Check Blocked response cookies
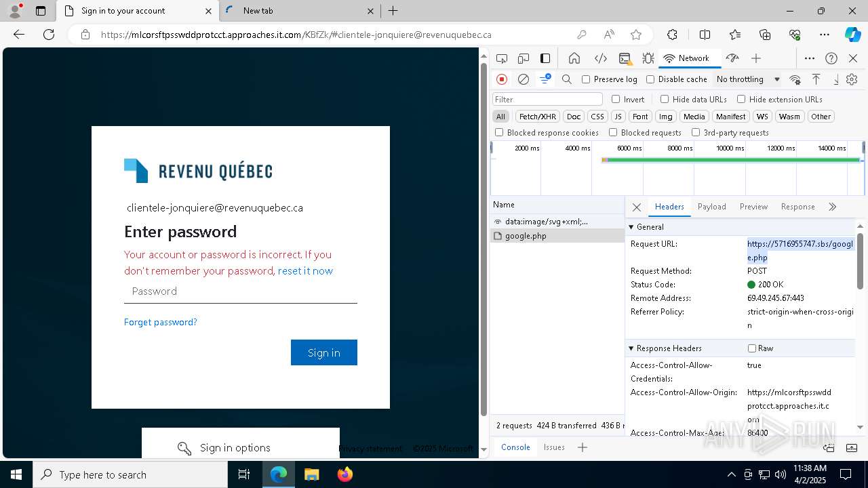The width and height of the screenshot is (868, 488). (499, 132)
